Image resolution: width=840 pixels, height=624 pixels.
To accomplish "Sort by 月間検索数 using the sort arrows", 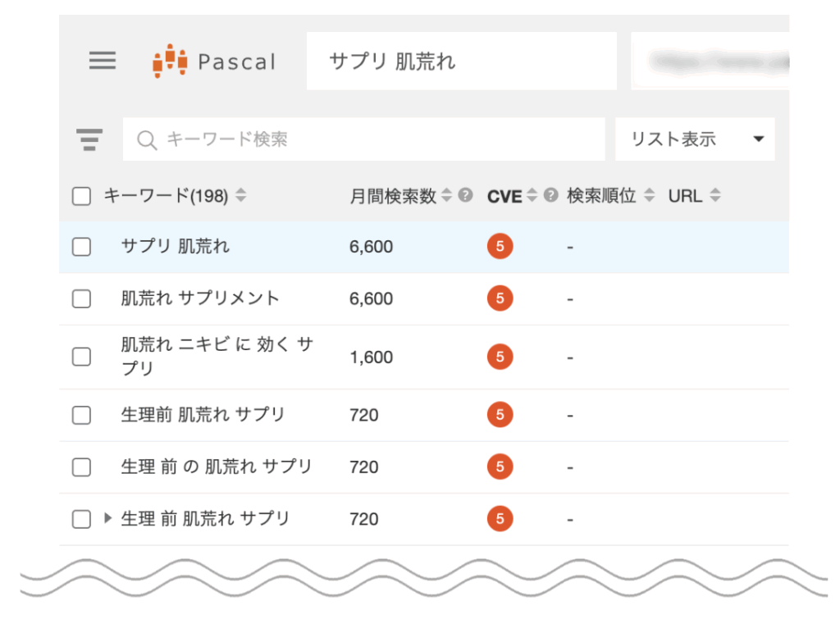I will tap(447, 195).
